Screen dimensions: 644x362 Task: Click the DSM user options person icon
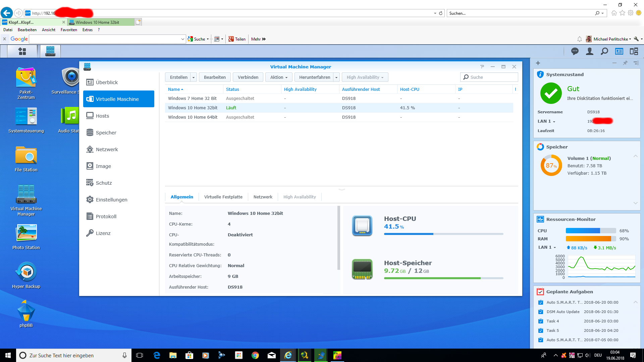click(x=589, y=51)
